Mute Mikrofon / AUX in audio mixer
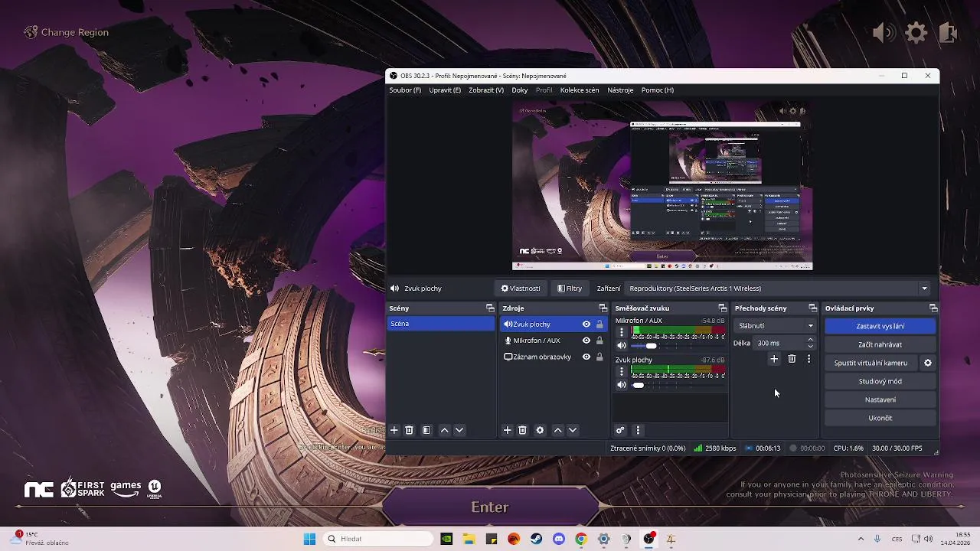The image size is (980, 551). pyautogui.click(x=622, y=346)
